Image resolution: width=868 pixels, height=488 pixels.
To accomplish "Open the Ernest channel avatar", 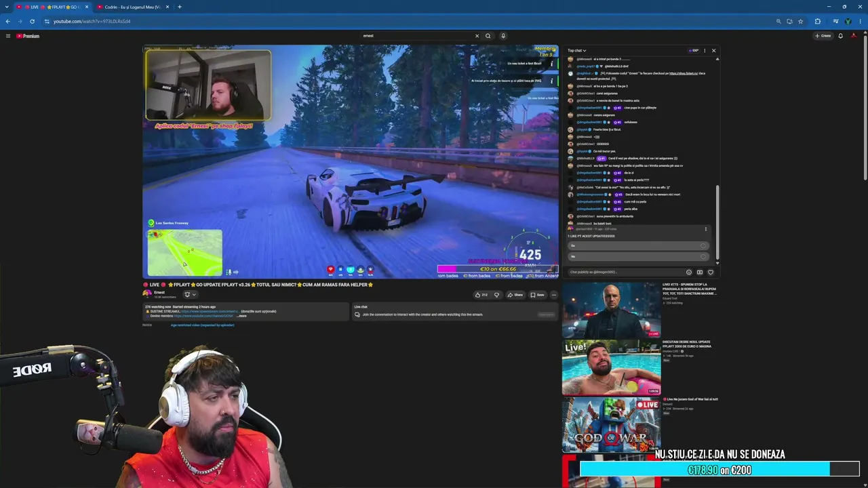I will coord(147,294).
